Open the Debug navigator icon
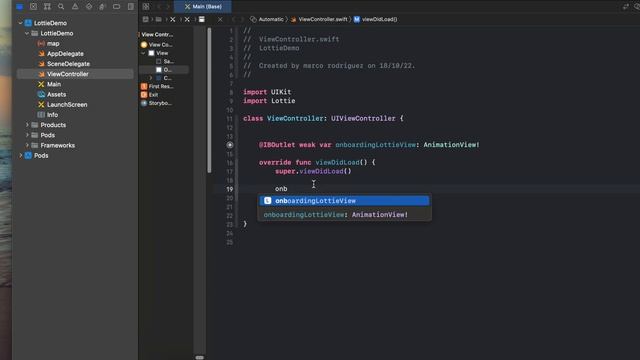 (102, 7)
